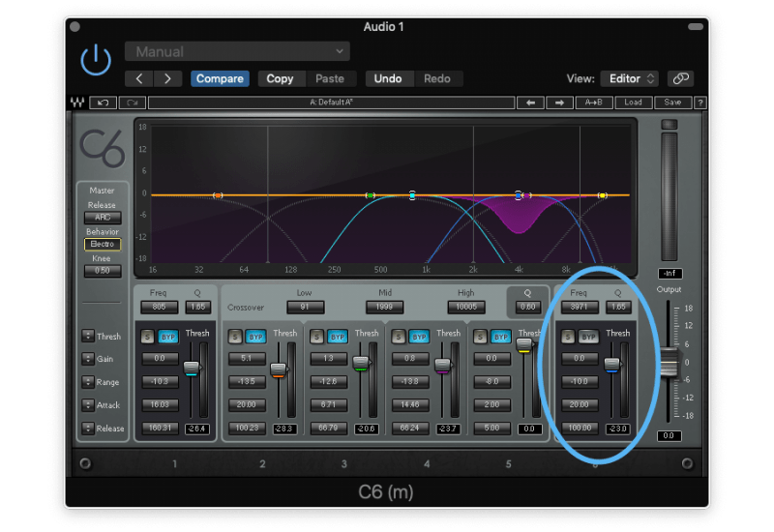Load next preset with the right arrow
Screen dimensions: 774x532
click(x=559, y=103)
